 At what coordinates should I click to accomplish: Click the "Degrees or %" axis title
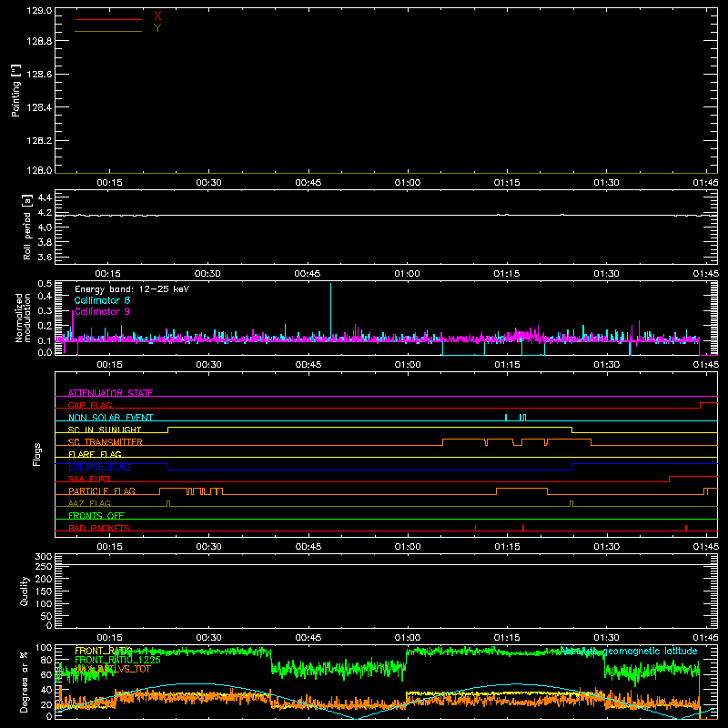[x=25, y=682]
